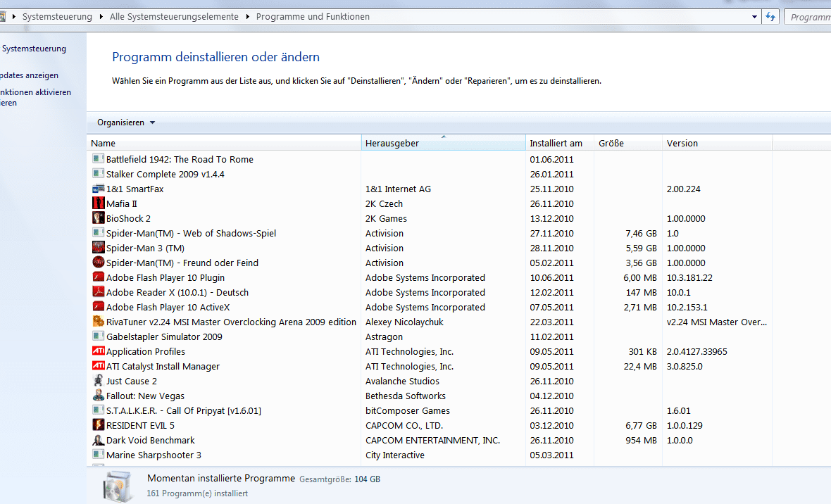Expand the arrow after Alle Systemsteuerungselemente
831x504 pixels.
247,17
